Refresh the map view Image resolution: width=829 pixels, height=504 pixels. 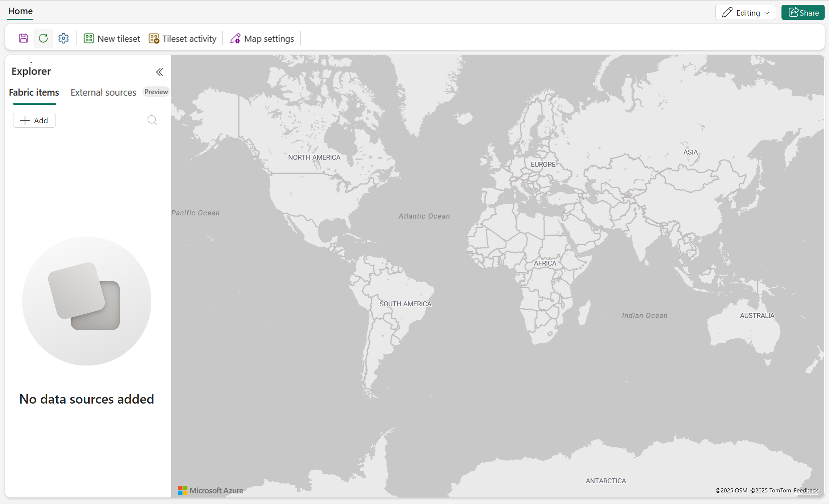click(43, 38)
